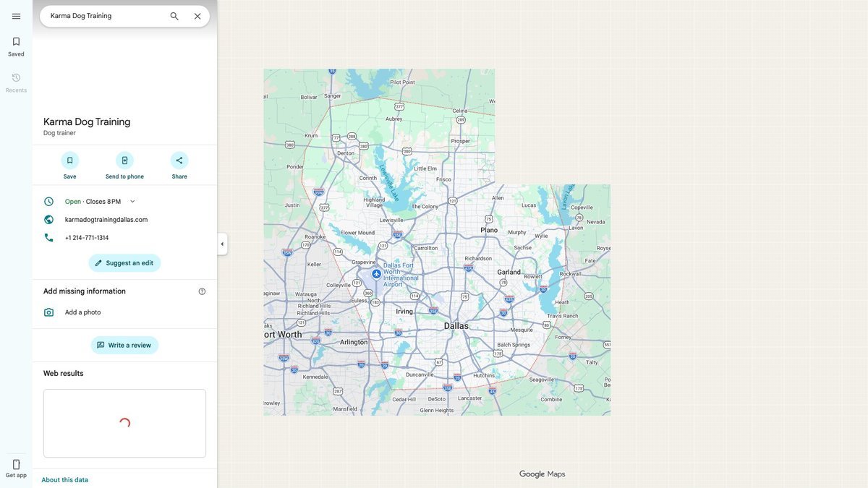Image resolution: width=868 pixels, height=488 pixels.
Task: Click the Irving label on map
Action: 404,312
